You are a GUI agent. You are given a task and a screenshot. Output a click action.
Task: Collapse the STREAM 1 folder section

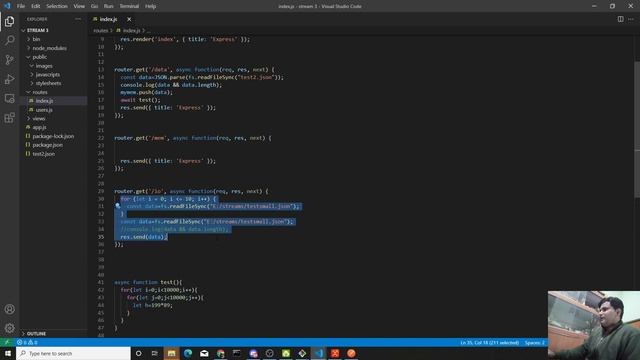coord(38,30)
